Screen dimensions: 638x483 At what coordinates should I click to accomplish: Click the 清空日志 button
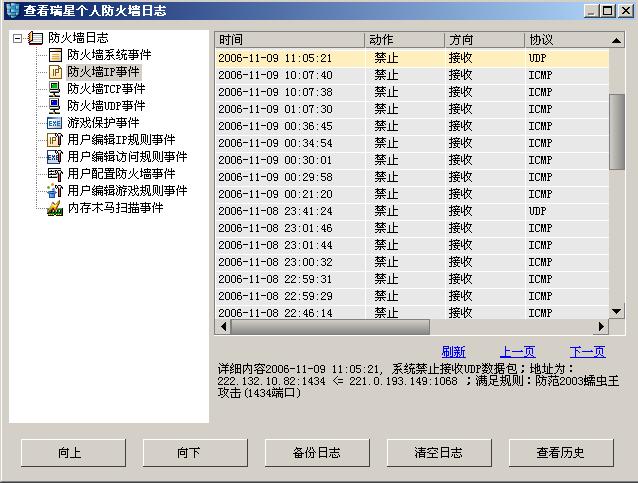pyautogui.click(x=439, y=452)
